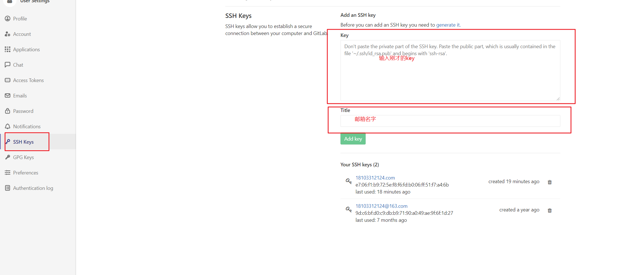Select SSH Keys in the sidebar
Image resolution: width=644 pixels, height=275 pixels.
click(x=23, y=142)
